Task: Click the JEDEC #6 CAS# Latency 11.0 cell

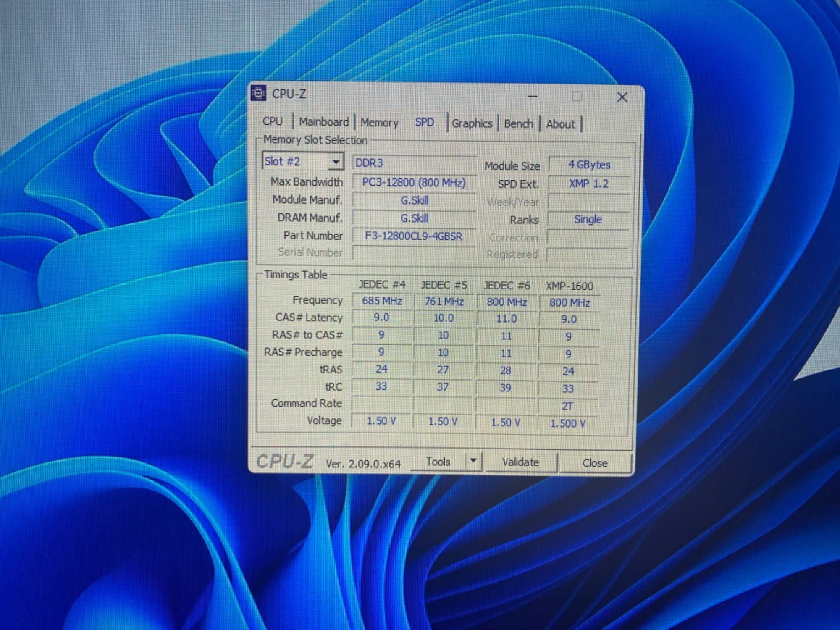Action: coord(507,318)
